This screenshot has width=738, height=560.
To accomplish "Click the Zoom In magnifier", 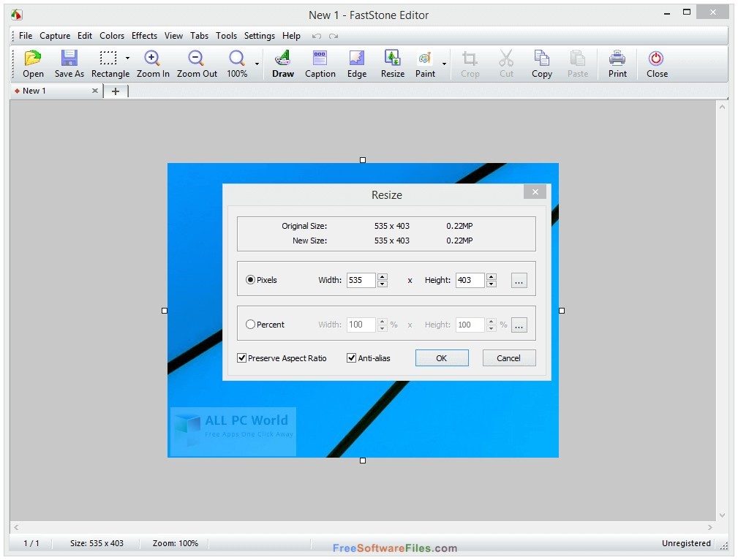I will coord(152,58).
